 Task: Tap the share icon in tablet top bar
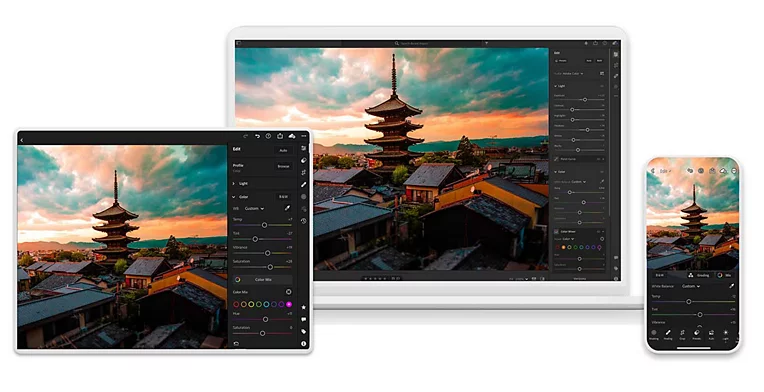pyautogui.click(x=280, y=136)
